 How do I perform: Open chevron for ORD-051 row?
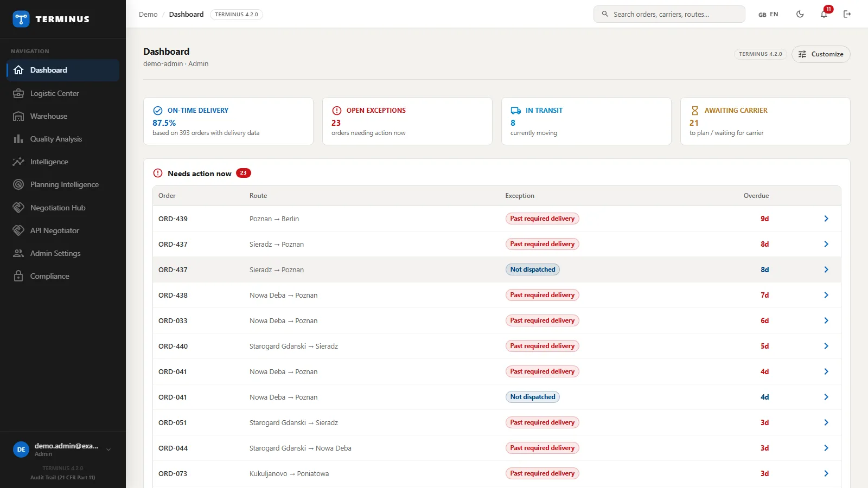826,422
